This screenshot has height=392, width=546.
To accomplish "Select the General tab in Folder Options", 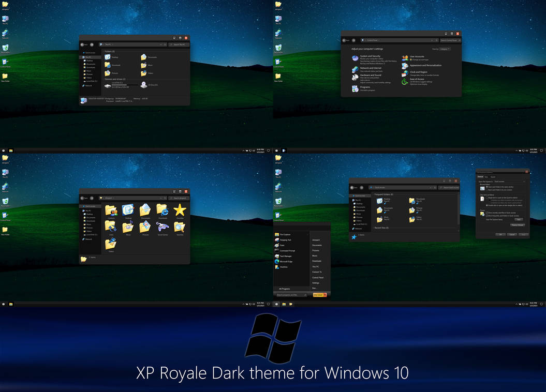I will point(480,177).
